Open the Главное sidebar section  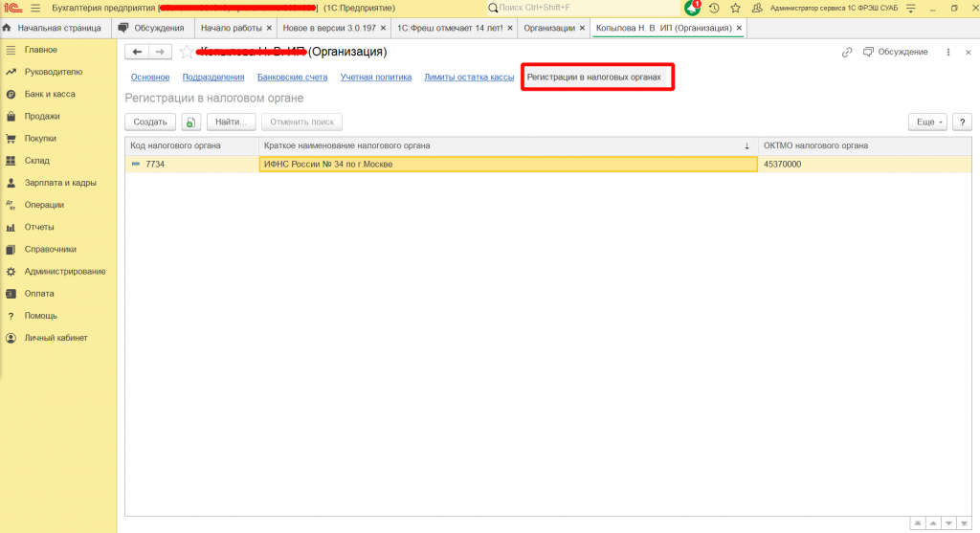[40, 50]
